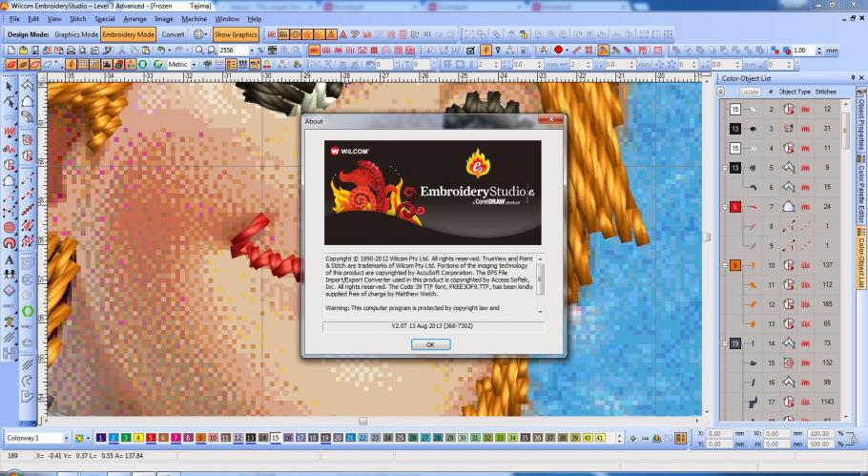Click the W width input field
868x476 pixels.
pos(777,433)
